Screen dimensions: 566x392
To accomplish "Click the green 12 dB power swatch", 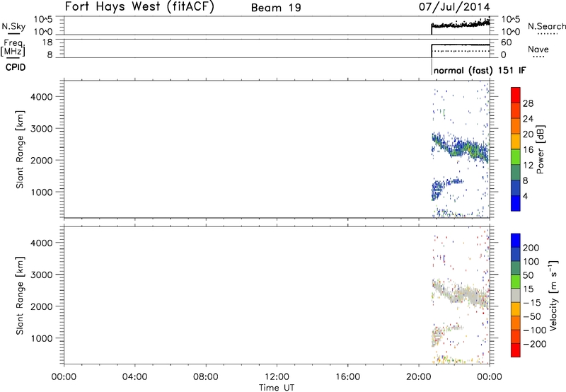I will point(516,157).
